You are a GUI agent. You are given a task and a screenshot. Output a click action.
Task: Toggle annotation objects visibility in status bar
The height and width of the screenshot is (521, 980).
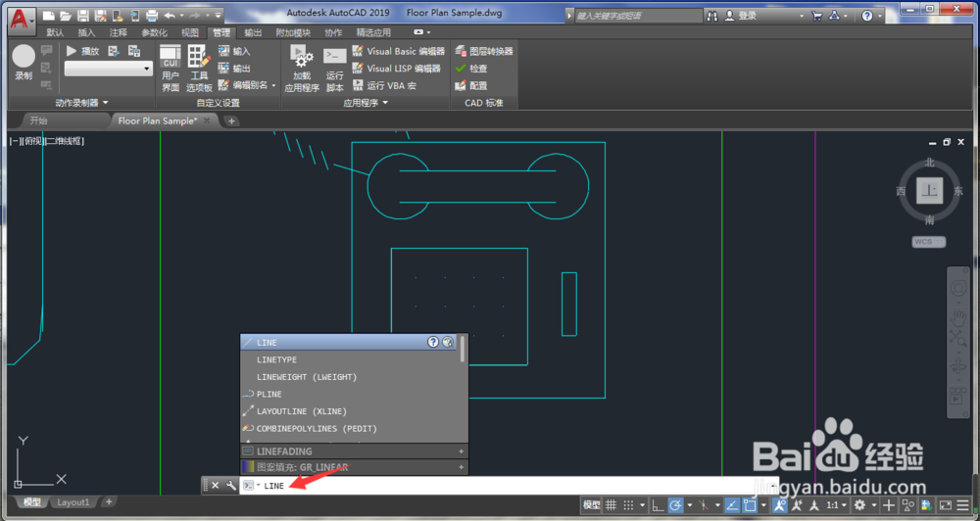779,505
